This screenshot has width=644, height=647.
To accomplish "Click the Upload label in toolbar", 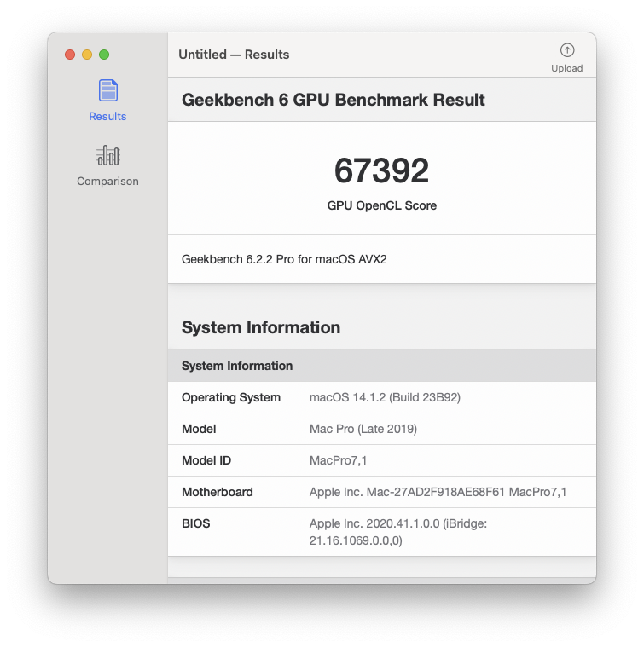I will pyautogui.click(x=566, y=68).
